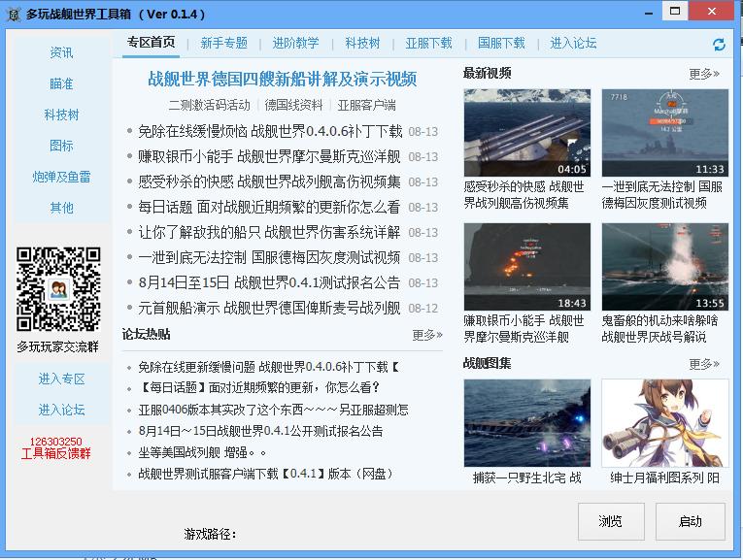Open forum post 亚服0406版本其实改了这个东西
The width and height of the screenshot is (743, 560).
click(274, 410)
